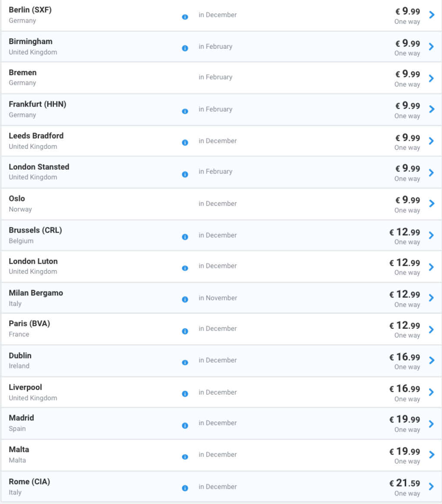Open info icon on Birmingham row

pos(185,48)
